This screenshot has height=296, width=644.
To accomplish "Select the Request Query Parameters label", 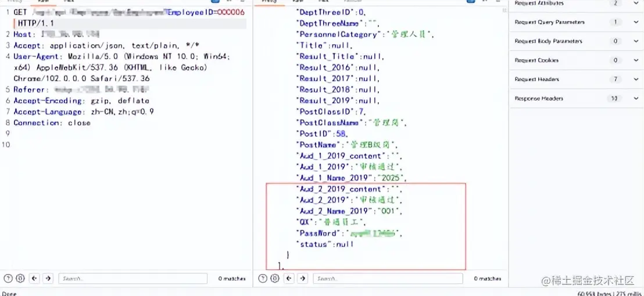I will click(549, 22).
